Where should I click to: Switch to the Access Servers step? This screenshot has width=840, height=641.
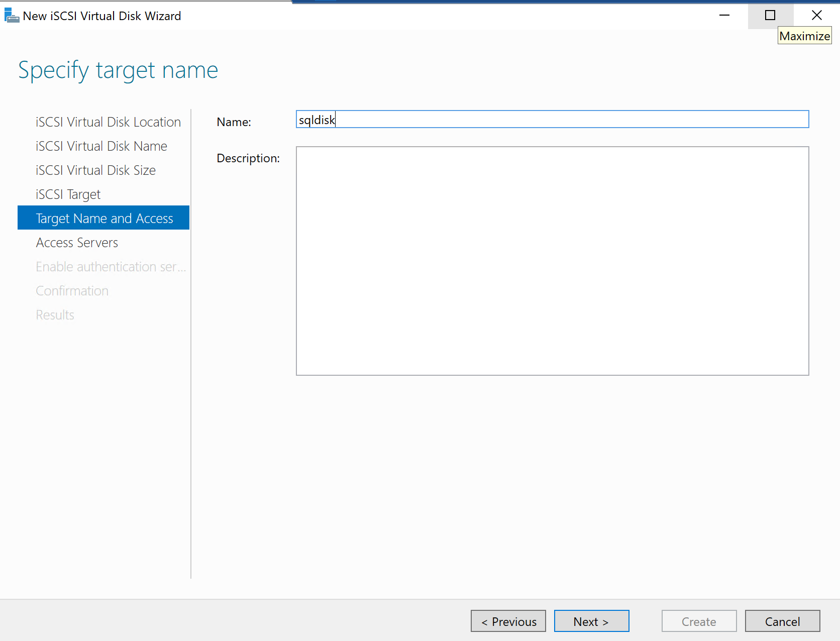pyautogui.click(x=77, y=243)
